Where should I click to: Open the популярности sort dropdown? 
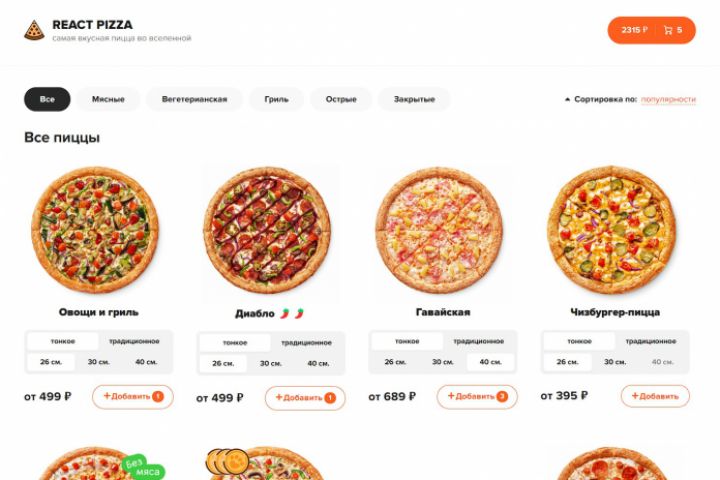point(668,99)
